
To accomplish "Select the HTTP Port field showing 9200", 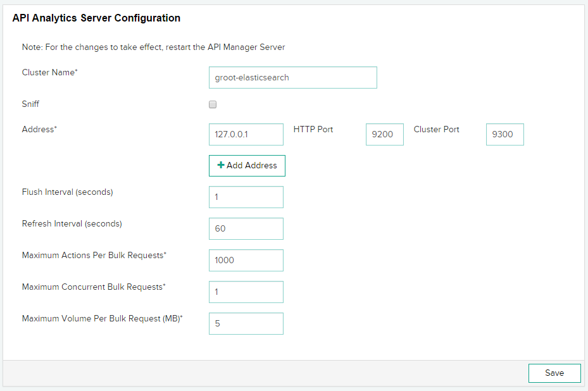I will pos(384,134).
